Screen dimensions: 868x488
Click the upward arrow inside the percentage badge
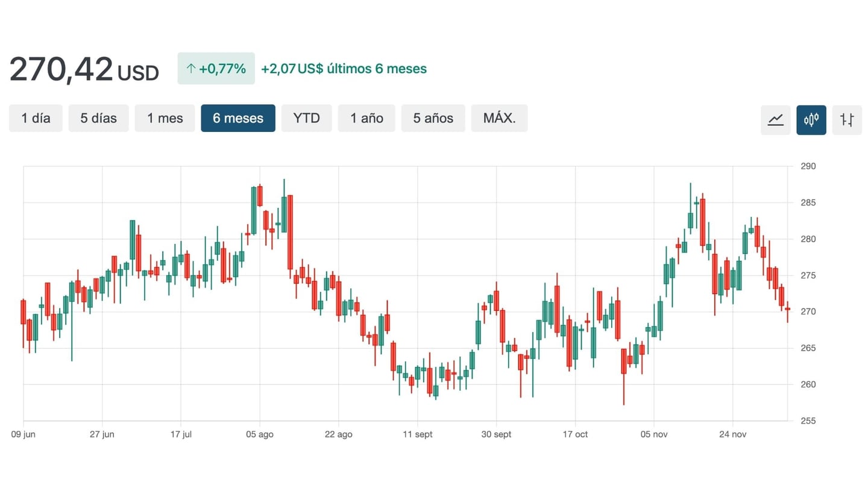point(190,68)
